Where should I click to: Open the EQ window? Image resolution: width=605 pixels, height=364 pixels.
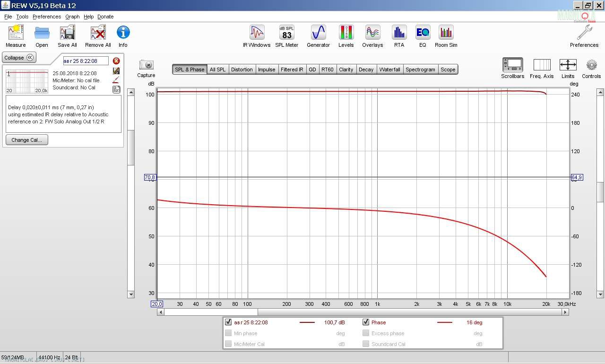pyautogui.click(x=423, y=36)
